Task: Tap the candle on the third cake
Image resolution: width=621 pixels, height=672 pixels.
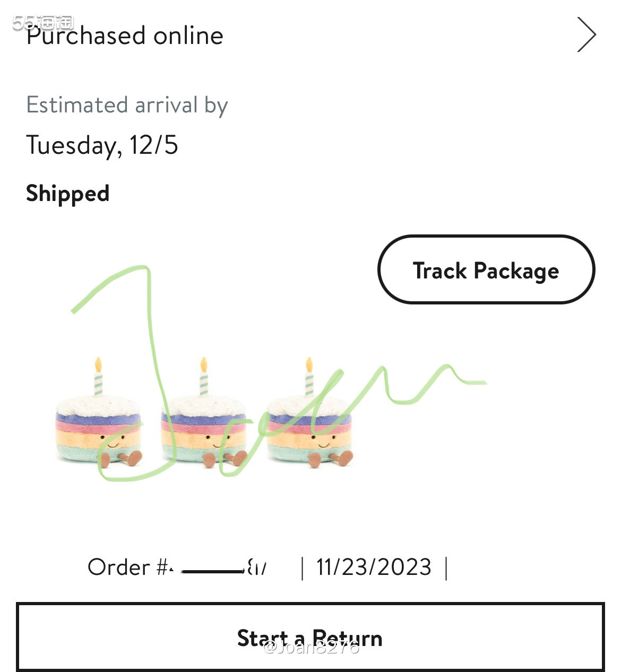Action: coord(309,377)
